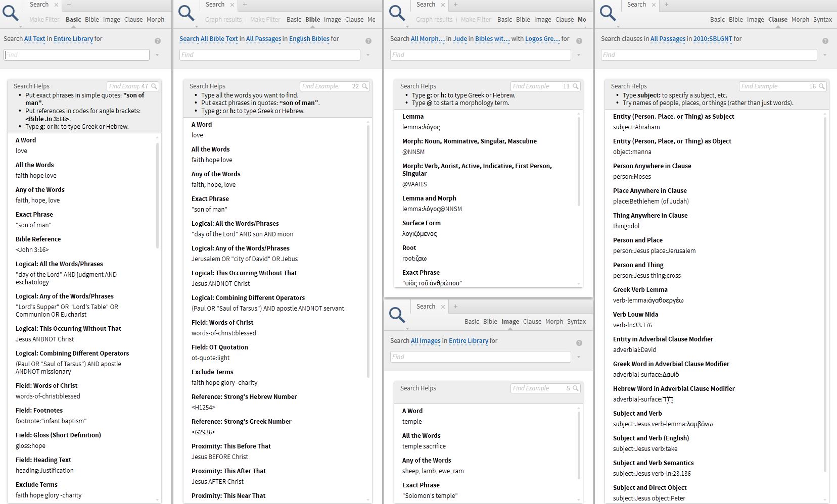
Task: Open help icon in Entire Library Basic search
Action: (x=158, y=41)
